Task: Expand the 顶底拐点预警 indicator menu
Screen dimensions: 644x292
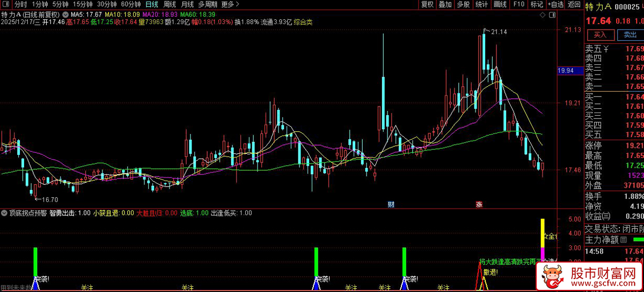Action: (5, 213)
